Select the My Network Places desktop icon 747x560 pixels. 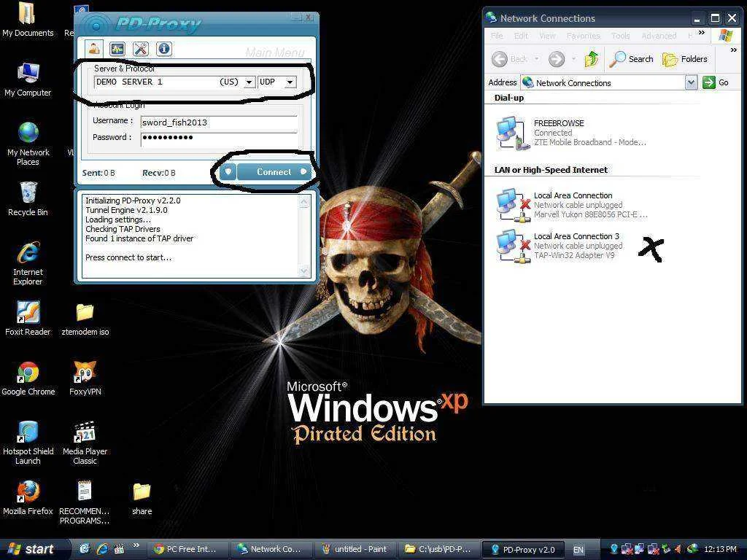coord(28,144)
